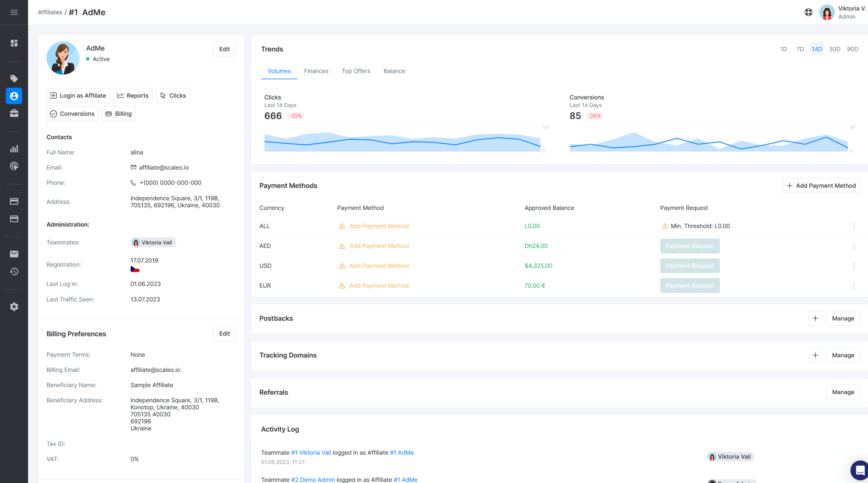868x483 pixels.
Task: Switch to the Top Offers trends tab
Action: pos(356,71)
